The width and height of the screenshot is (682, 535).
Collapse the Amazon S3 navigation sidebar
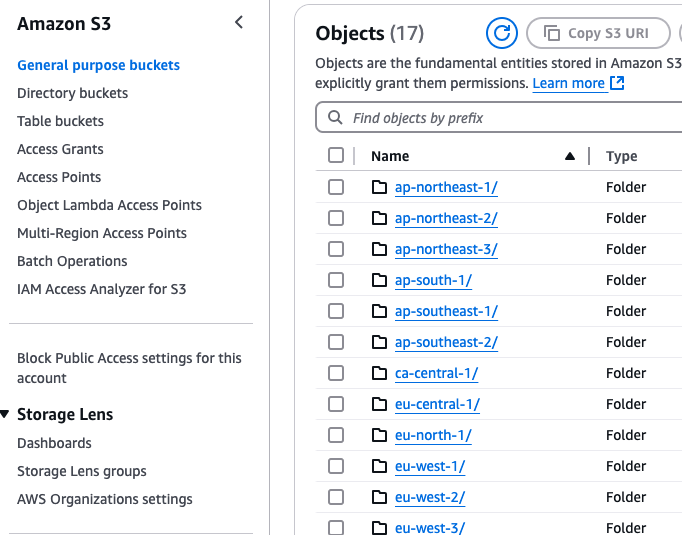(238, 23)
